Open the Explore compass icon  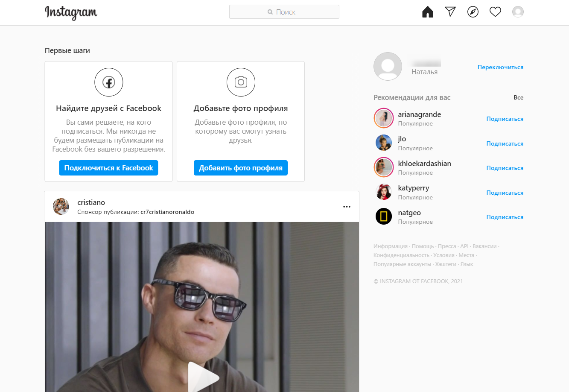(473, 12)
